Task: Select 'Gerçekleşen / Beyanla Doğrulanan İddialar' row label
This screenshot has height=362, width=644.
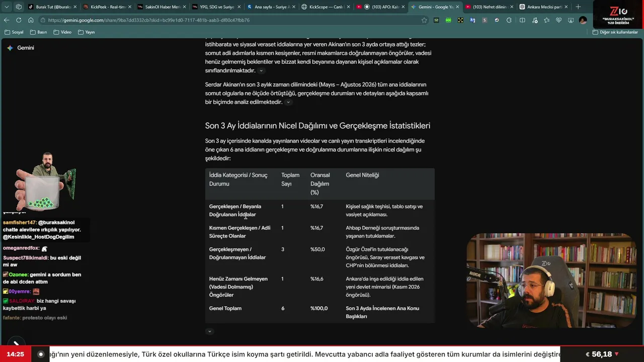Action: point(235,210)
